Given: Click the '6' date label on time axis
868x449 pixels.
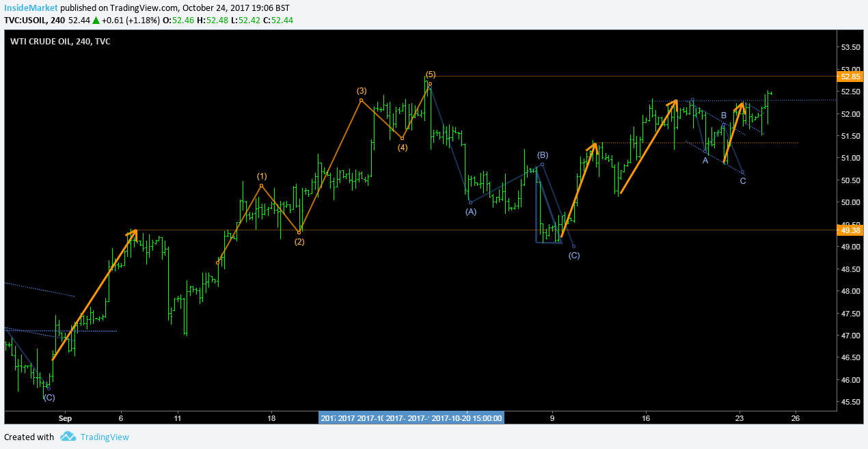Looking at the screenshot, I should [121, 418].
